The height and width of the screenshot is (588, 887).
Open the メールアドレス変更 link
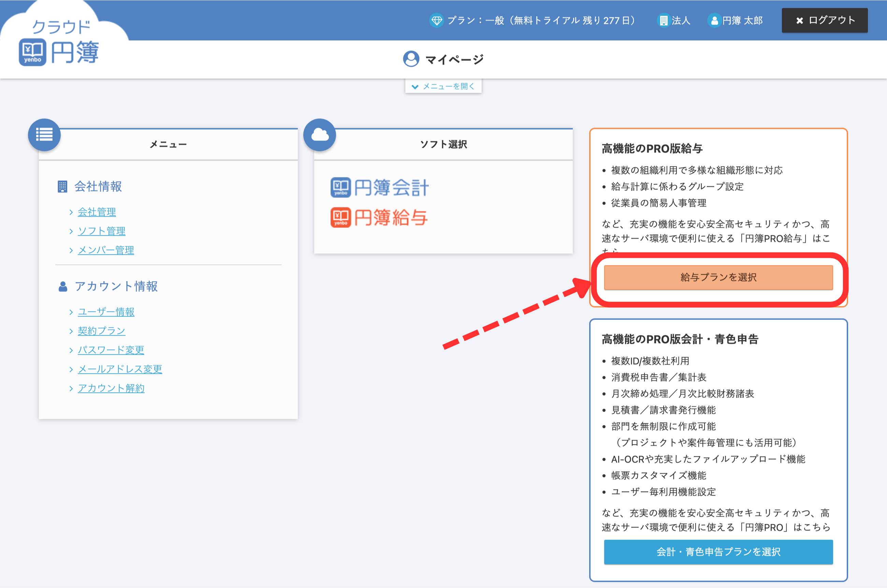click(120, 369)
